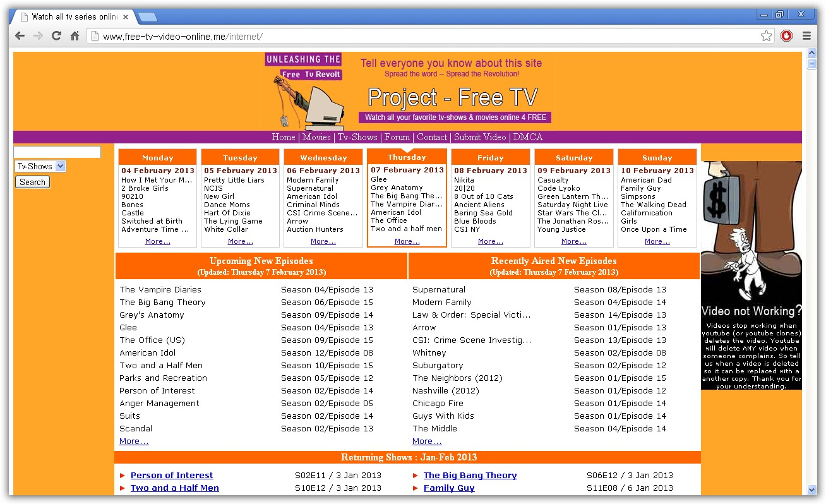The image size is (826, 504).
Task: Go back with the browser back arrow
Action: click(x=20, y=36)
